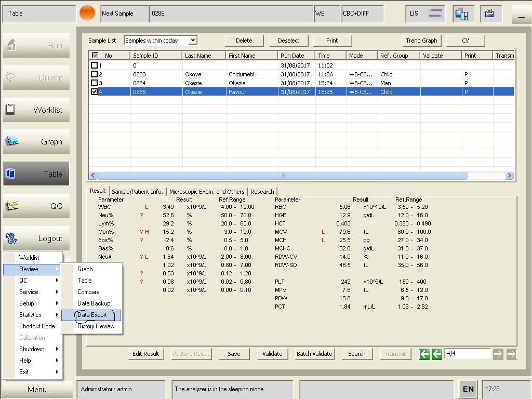Expand the Statistics submenu
Viewport: 532px width, 399px height.
pos(57,314)
